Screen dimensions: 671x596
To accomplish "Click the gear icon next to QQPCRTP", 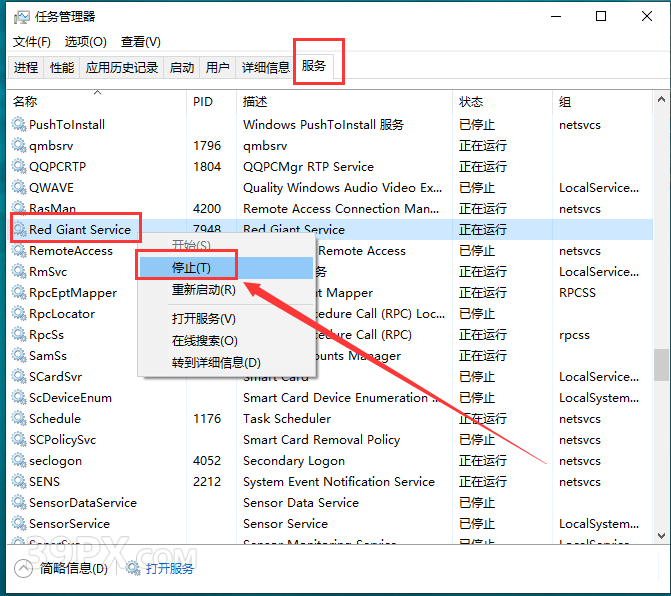I will 18,167.
